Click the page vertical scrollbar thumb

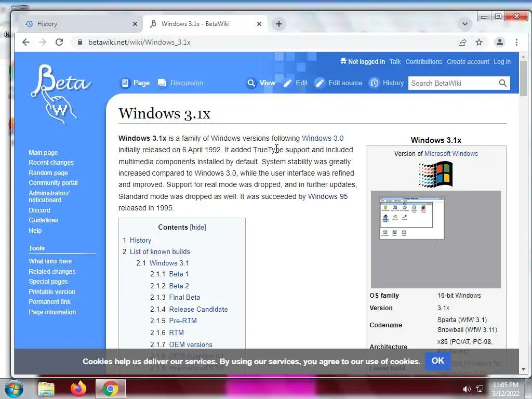(x=523, y=78)
